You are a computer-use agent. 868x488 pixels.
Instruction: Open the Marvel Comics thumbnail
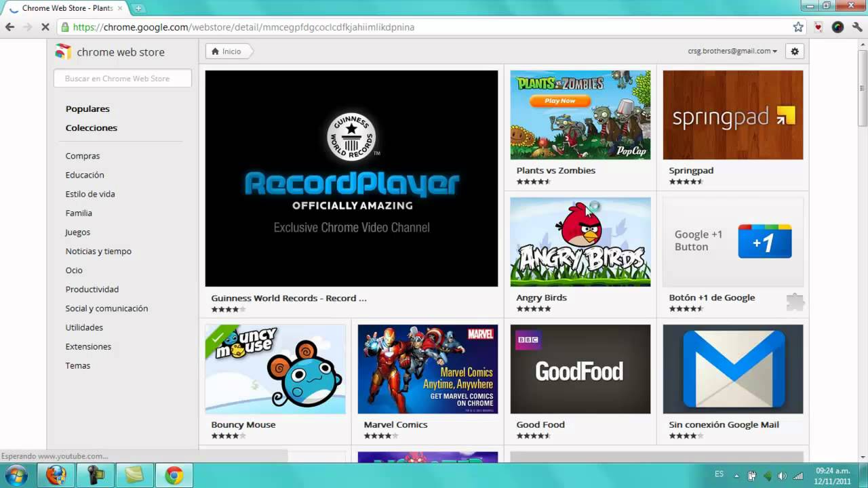[428, 369]
